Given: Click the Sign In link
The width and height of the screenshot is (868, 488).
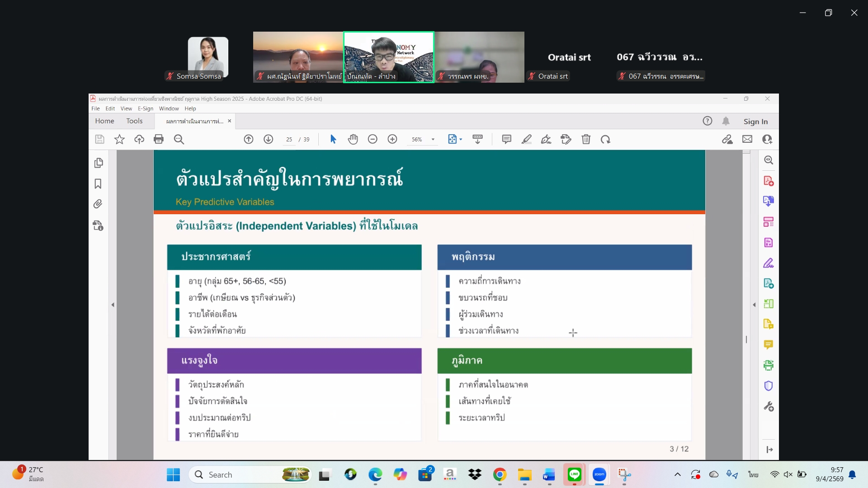Looking at the screenshot, I should click(755, 121).
